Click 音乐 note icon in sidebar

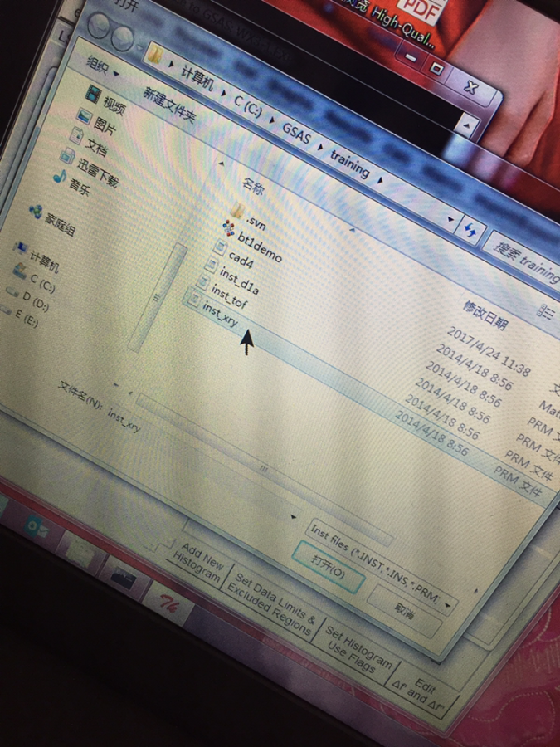(59, 177)
